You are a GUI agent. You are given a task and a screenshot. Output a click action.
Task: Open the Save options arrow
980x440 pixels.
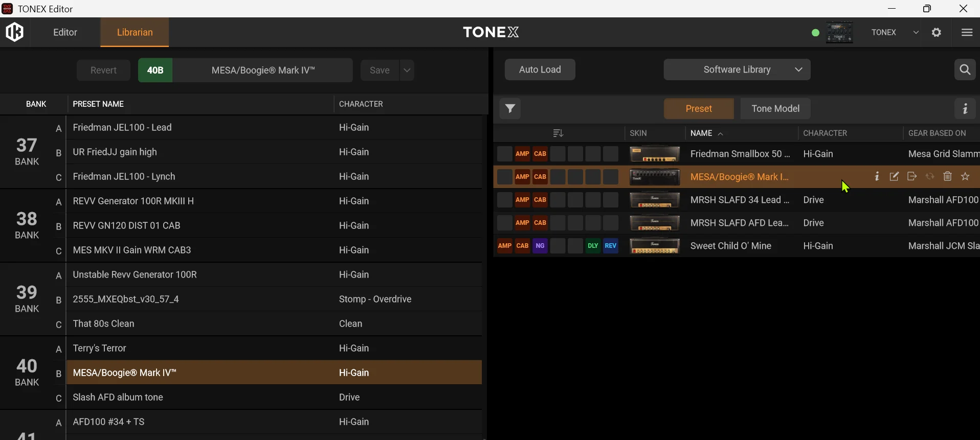click(407, 71)
